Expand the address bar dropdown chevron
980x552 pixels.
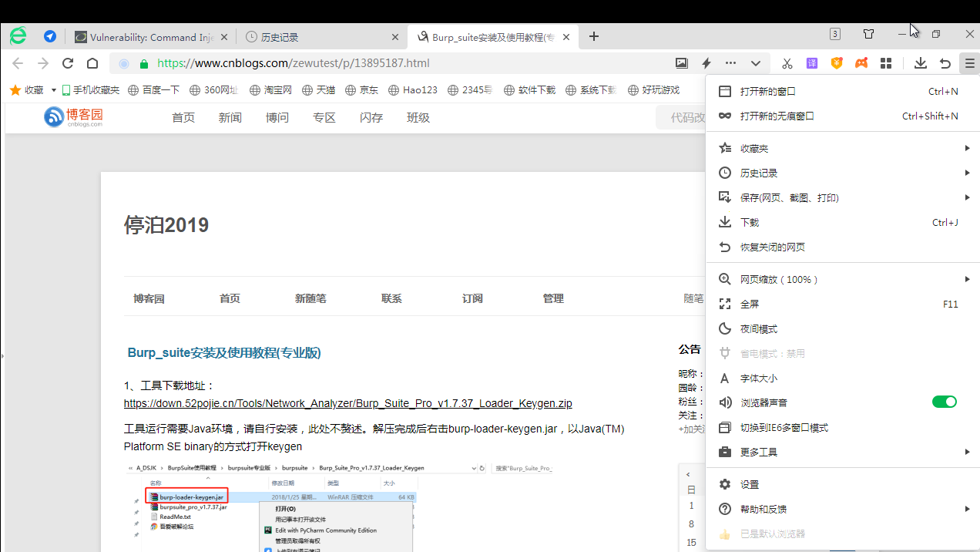756,63
